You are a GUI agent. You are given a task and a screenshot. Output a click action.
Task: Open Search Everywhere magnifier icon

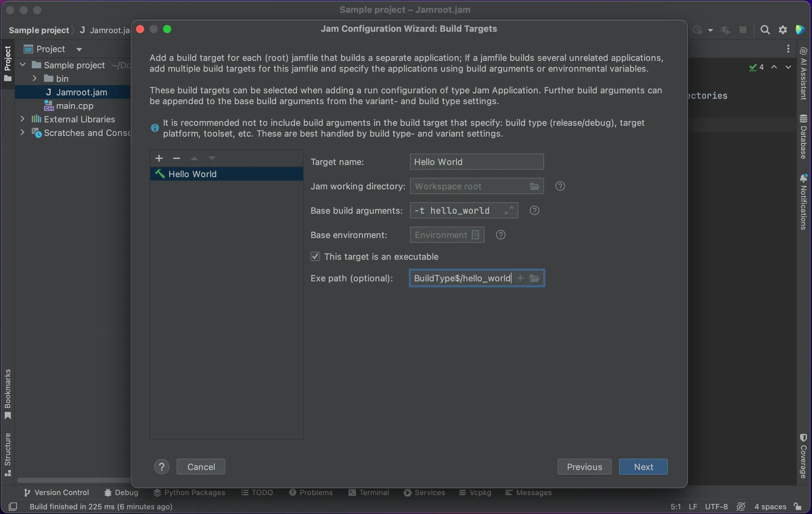[x=765, y=30]
